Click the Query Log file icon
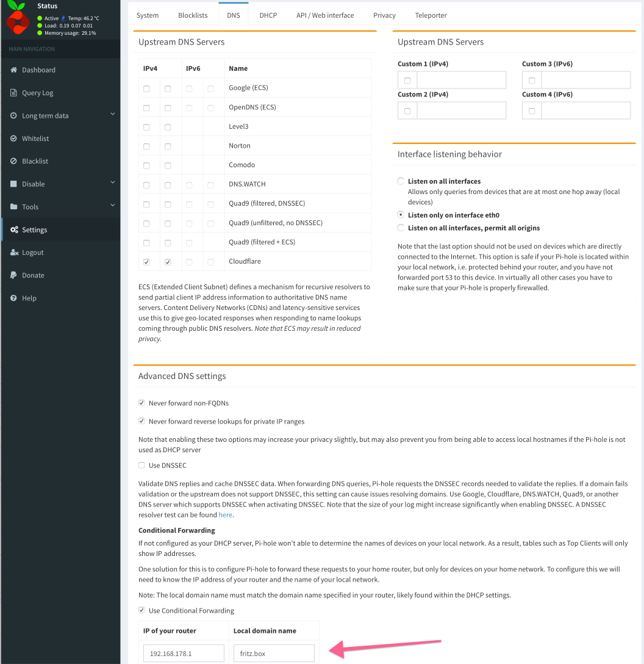 coord(14,93)
